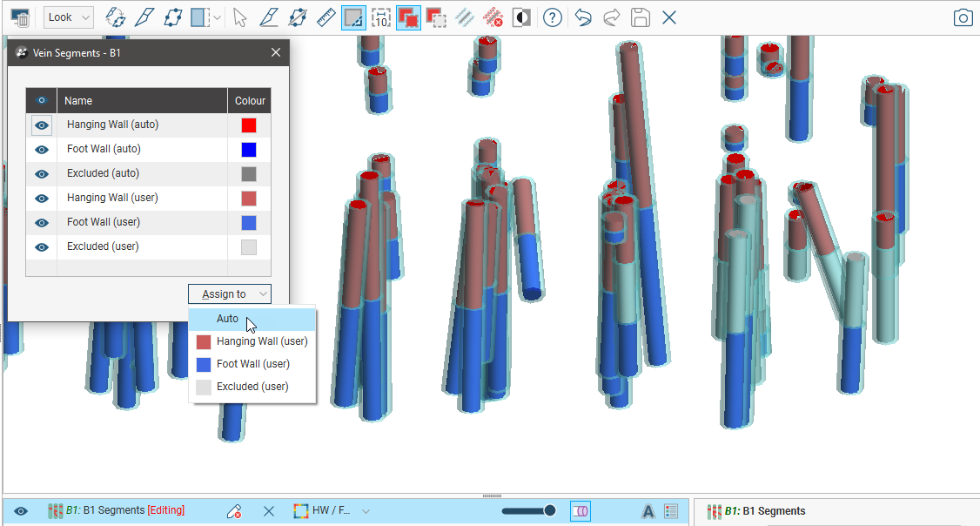Click the undo arrow in toolbar
This screenshot has width=980, height=526.
(x=583, y=17)
